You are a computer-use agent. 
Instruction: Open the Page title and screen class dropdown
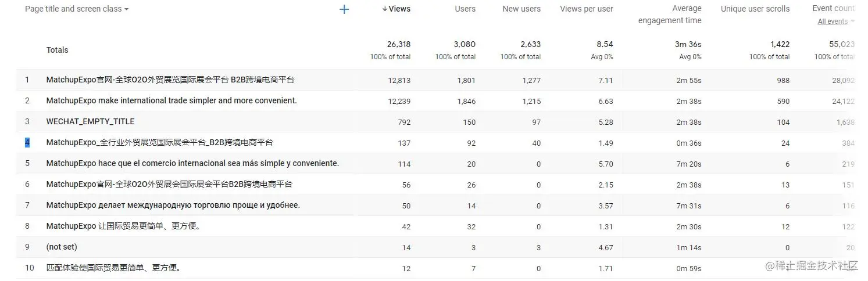click(x=77, y=9)
